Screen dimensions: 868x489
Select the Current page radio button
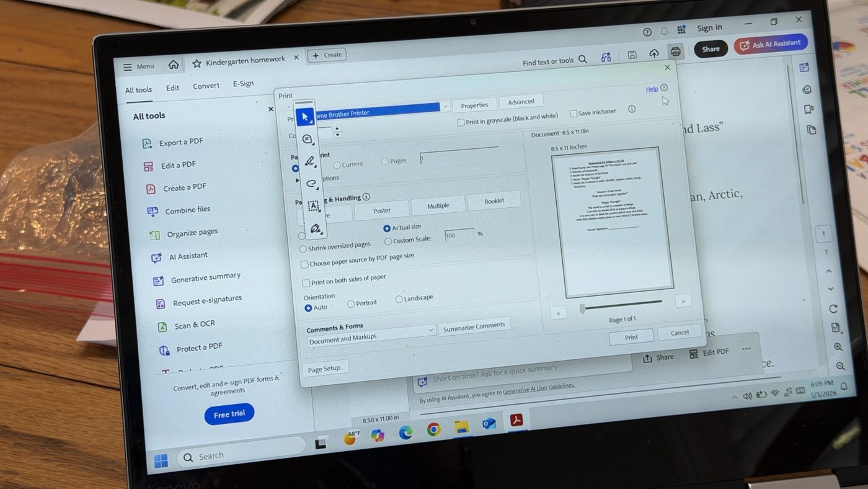coord(337,165)
